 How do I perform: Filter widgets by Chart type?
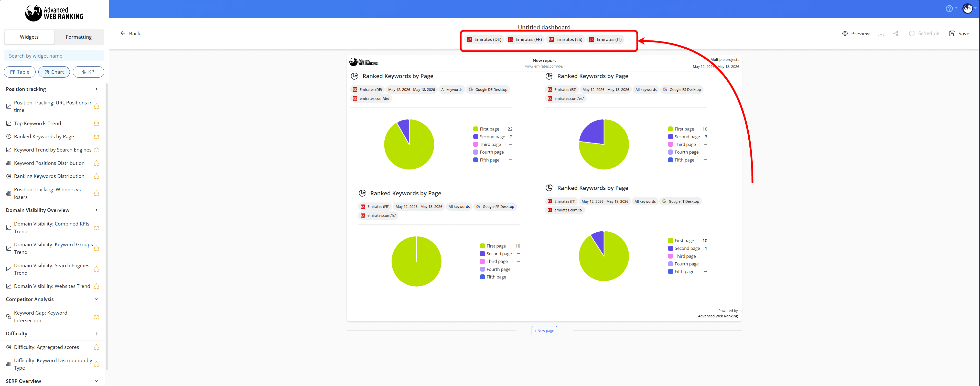pyautogui.click(x=54, y=72)
